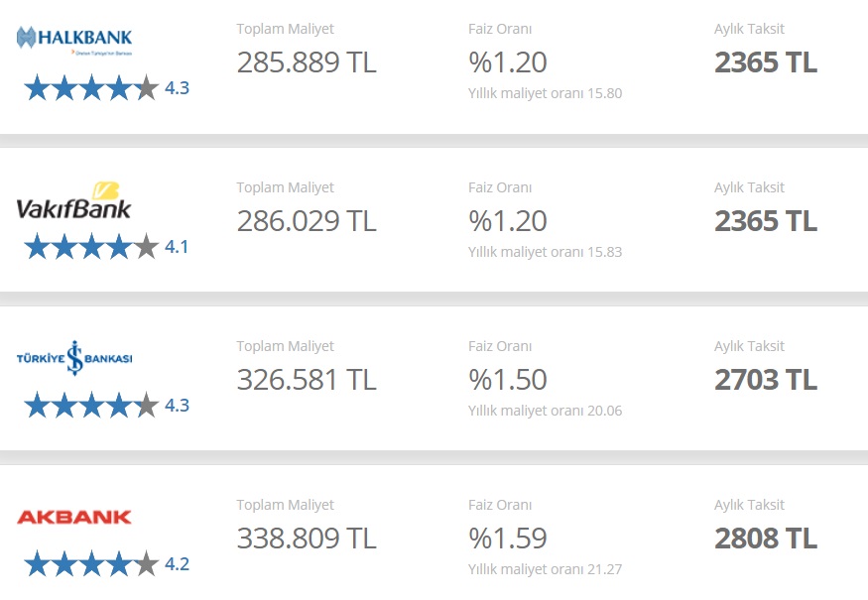
Task: Open Akbank's 4.2 rating score
Action: pos(178,564)
